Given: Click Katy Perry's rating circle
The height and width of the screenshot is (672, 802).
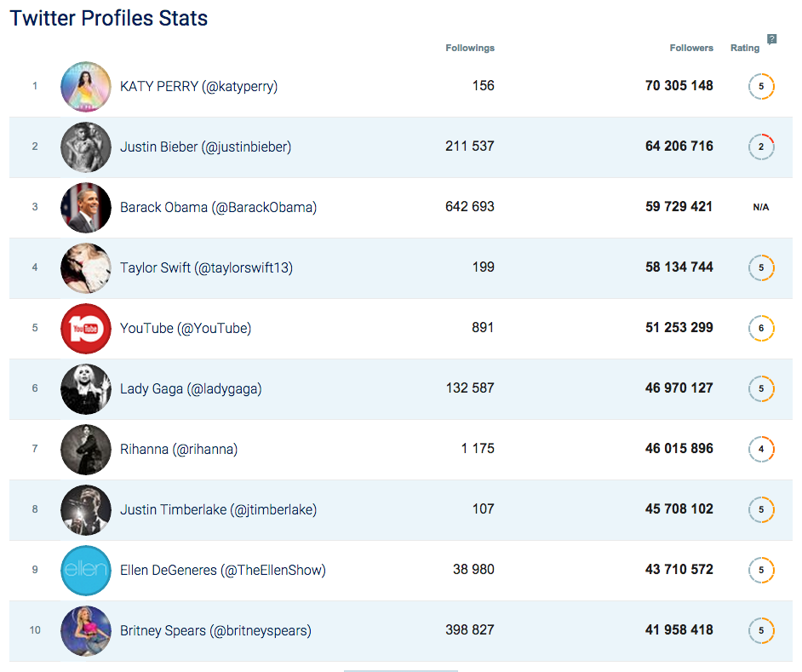Looking at the screenshot, I should pos(761,86).
